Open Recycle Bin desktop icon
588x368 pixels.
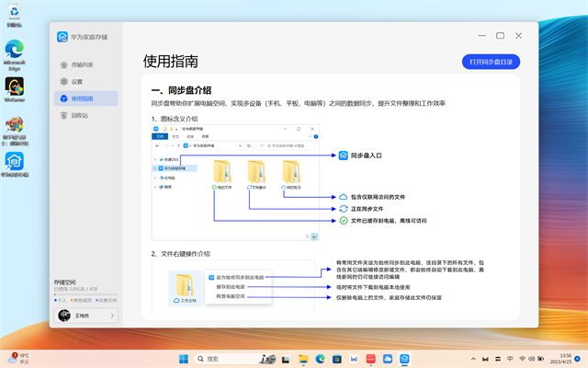15,16
